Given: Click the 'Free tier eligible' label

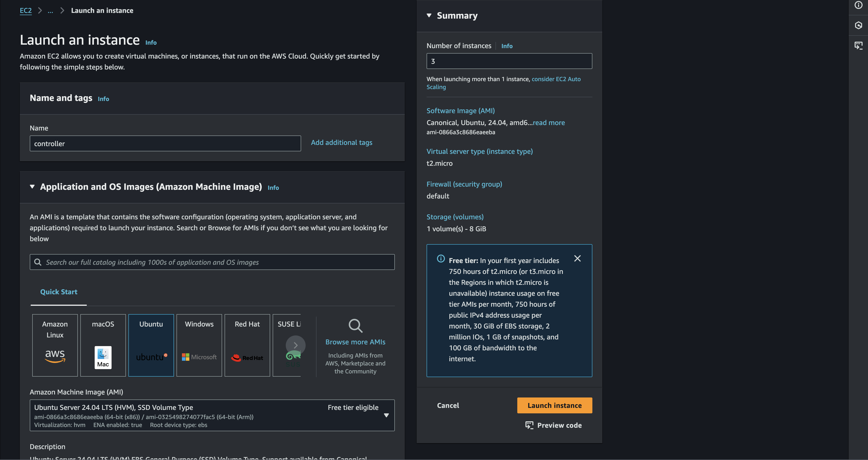Looking at the screenshot, I should tap(353, 407).
